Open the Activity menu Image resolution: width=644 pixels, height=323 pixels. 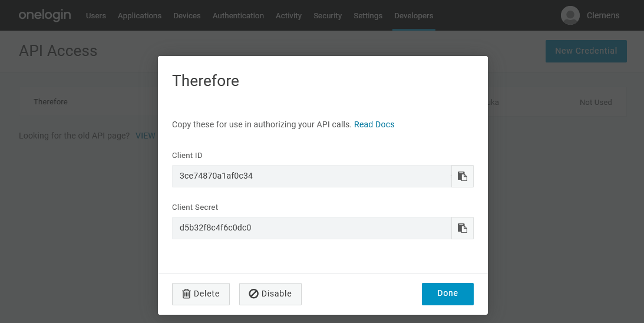289,16
